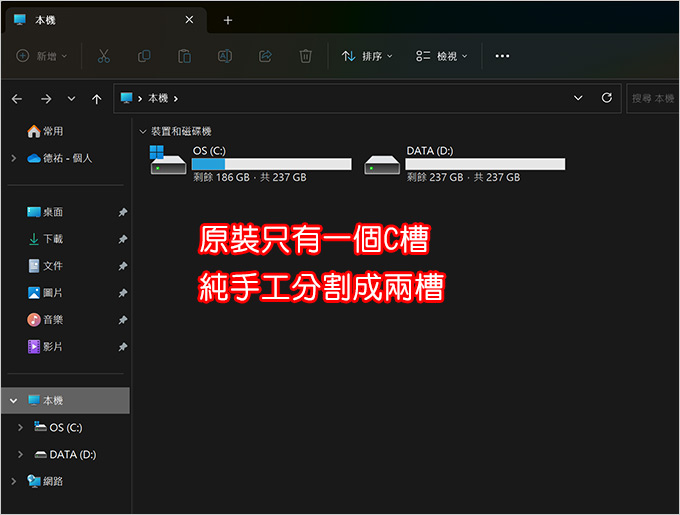Open recent locations dropdown chevron
The width and height of the screenshot is (680, 515).
pos(72,99)
